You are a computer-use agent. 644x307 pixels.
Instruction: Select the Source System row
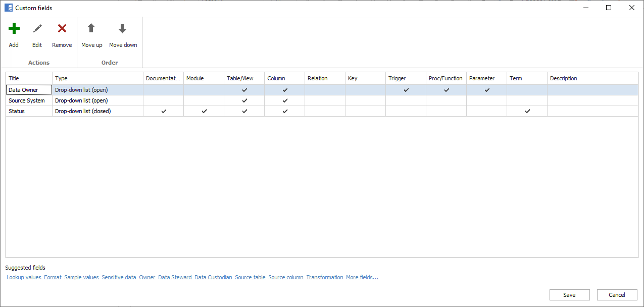pos(27,100)
